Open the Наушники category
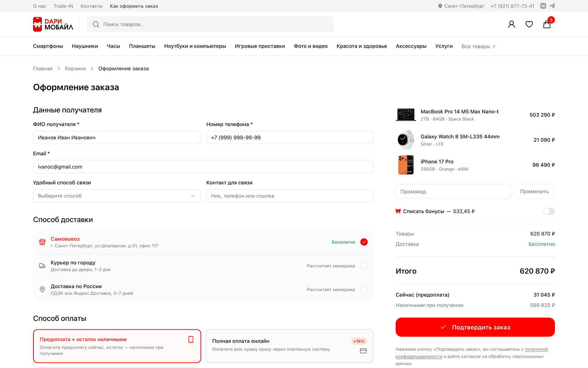This screenshot has width=588, height=368. (x=85, y=46)
